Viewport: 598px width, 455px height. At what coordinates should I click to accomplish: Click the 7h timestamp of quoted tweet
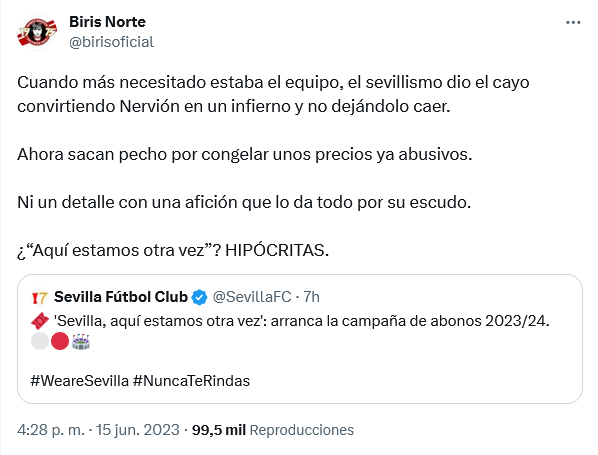pyautogui.click(x=311, y=297)
